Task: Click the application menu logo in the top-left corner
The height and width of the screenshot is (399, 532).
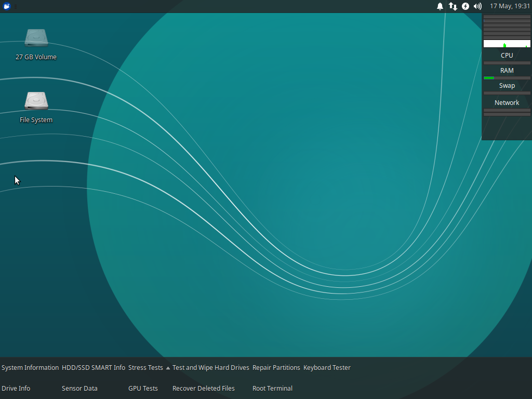Action: pos(6,6)
